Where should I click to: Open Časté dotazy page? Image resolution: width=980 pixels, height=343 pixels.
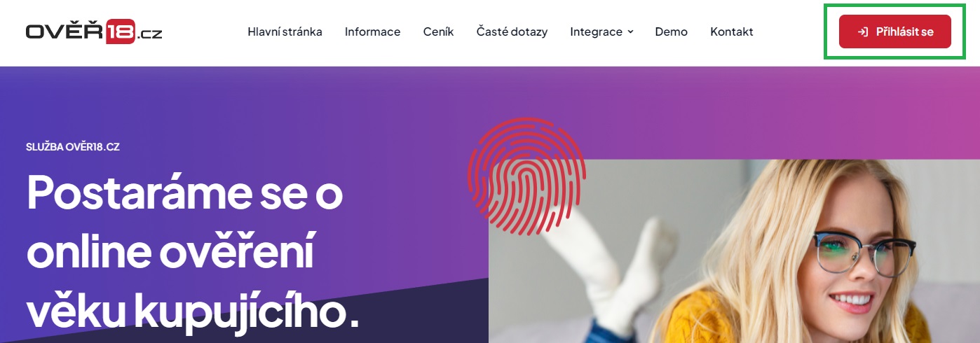(512, 31)
